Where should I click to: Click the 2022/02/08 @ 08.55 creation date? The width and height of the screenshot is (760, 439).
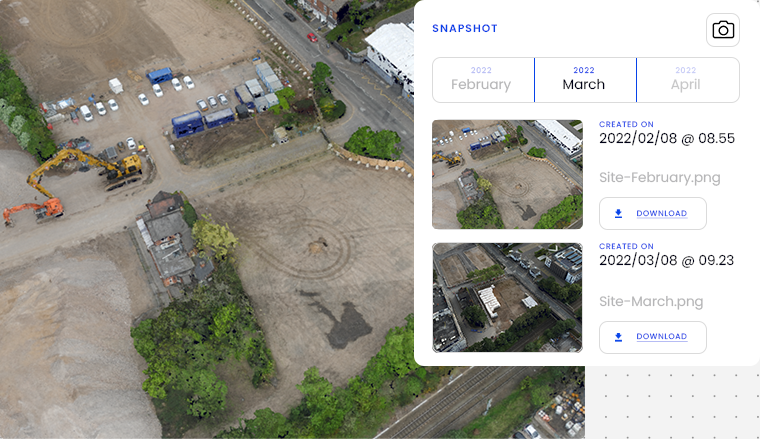(666, 139)
